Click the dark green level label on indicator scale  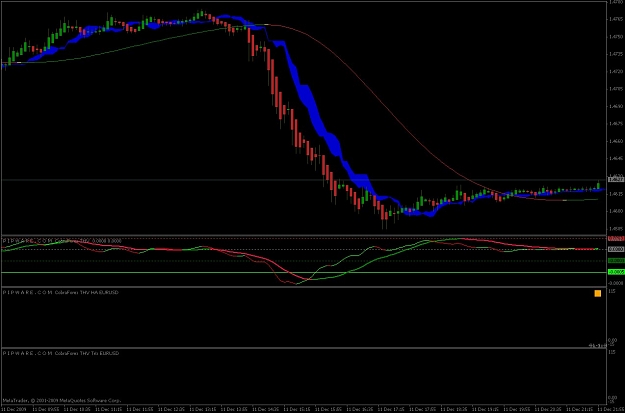(616, 260)
